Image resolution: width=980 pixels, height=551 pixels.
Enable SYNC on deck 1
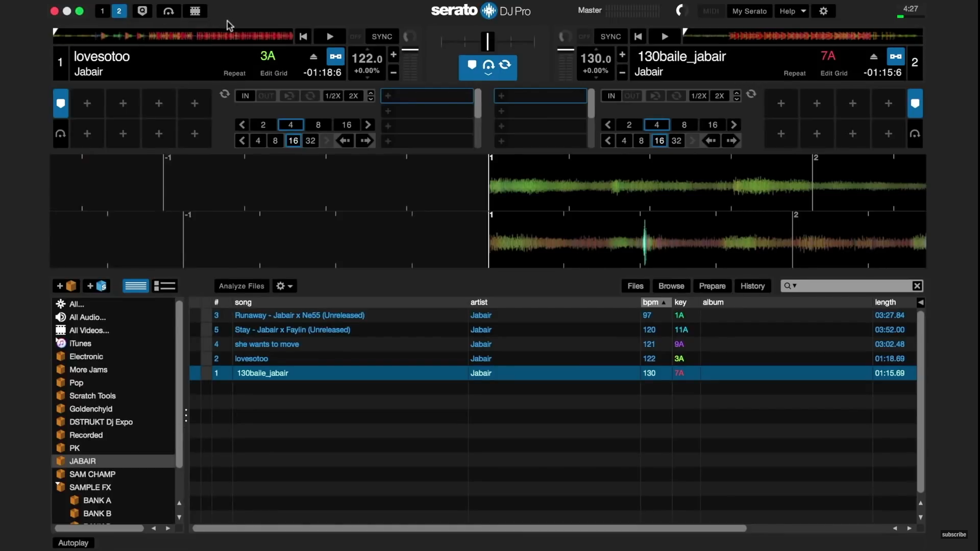point(382,36)
